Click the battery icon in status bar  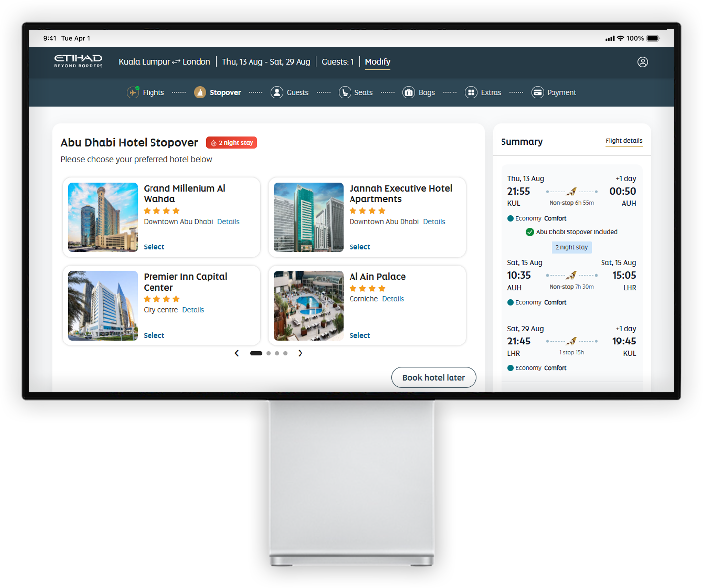click(653, 38)
